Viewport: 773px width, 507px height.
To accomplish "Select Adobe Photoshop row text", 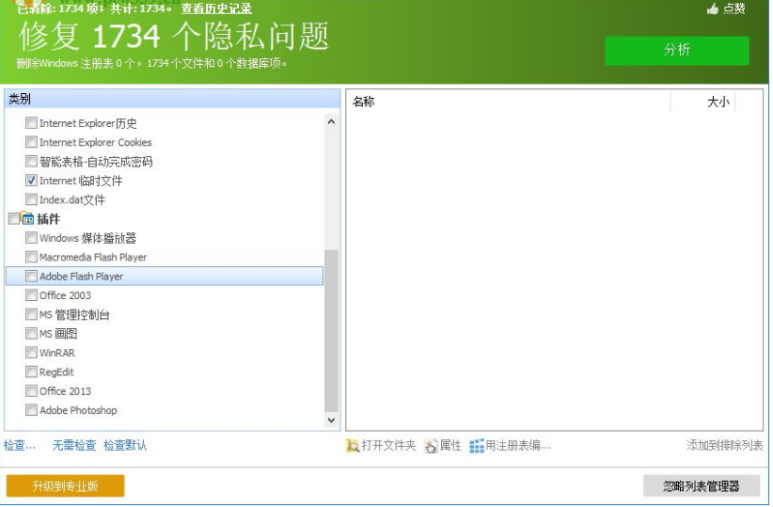I will (78, 410).
